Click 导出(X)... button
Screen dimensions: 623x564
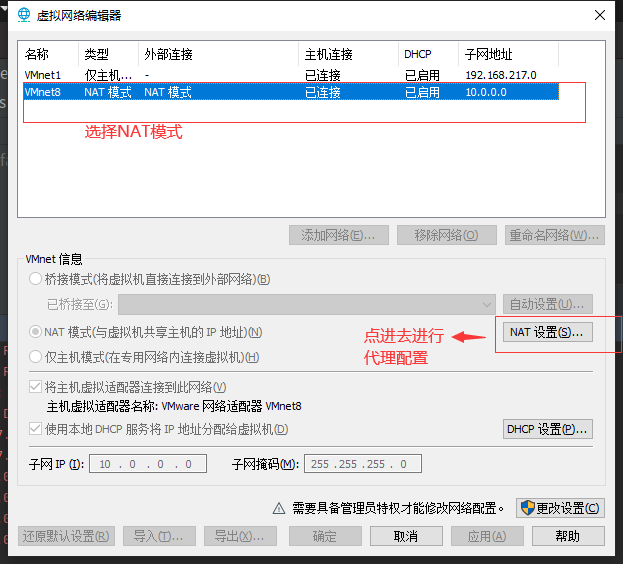[x=240, y=536]
